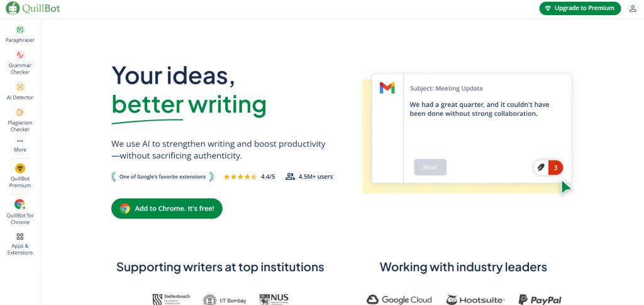Open the Paraphraser tool icon
Screen dimensions: 644x305
coord(20,30)
